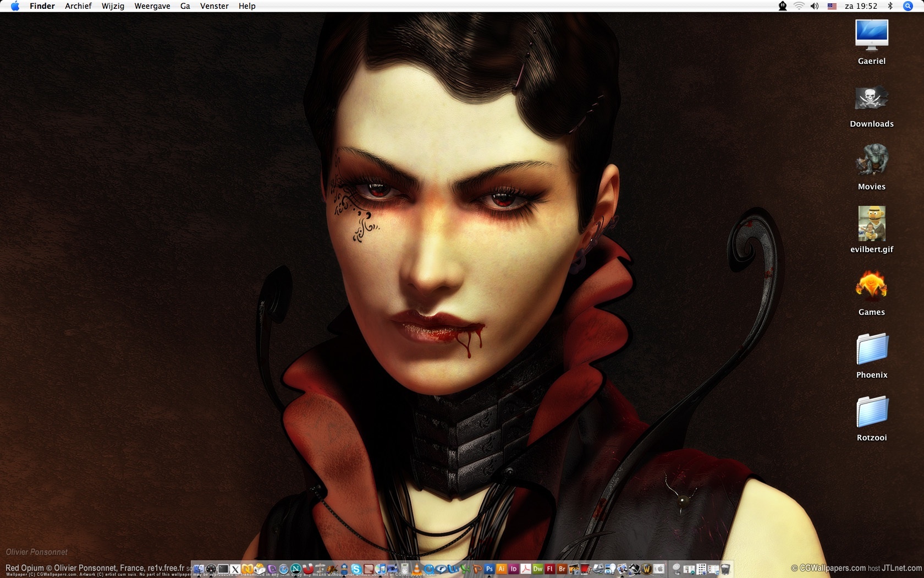
Task: Select the Phoenix folder on desktop
Action: (872, 350)
